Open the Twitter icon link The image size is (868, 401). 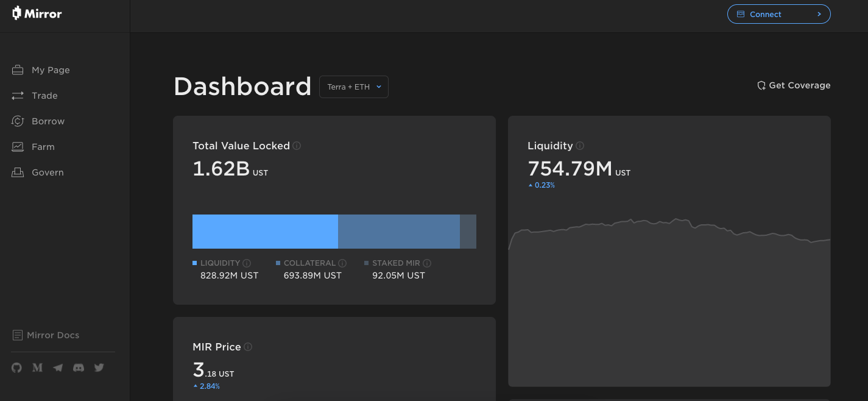pos(99,367)
